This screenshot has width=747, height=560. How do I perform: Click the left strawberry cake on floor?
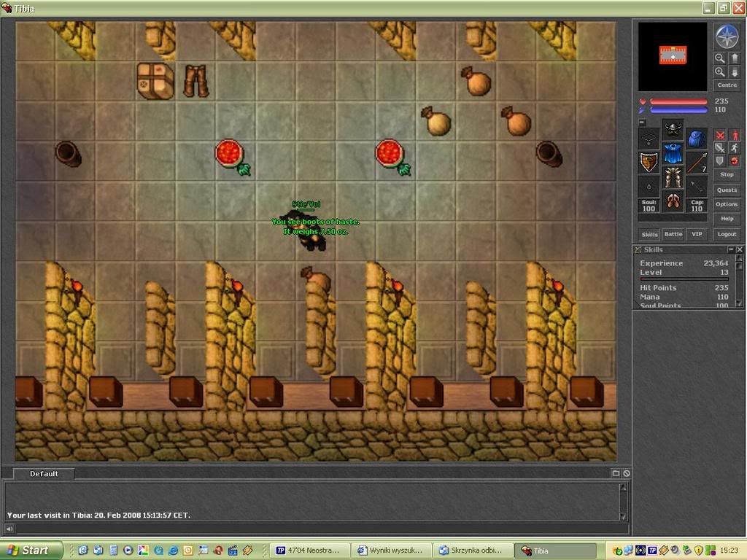click(x=232, y=157)
